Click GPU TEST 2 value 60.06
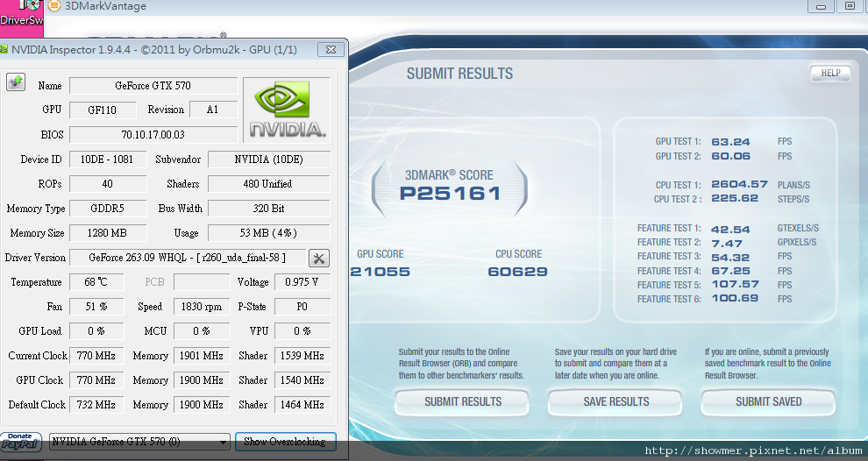 coord(730,156)
